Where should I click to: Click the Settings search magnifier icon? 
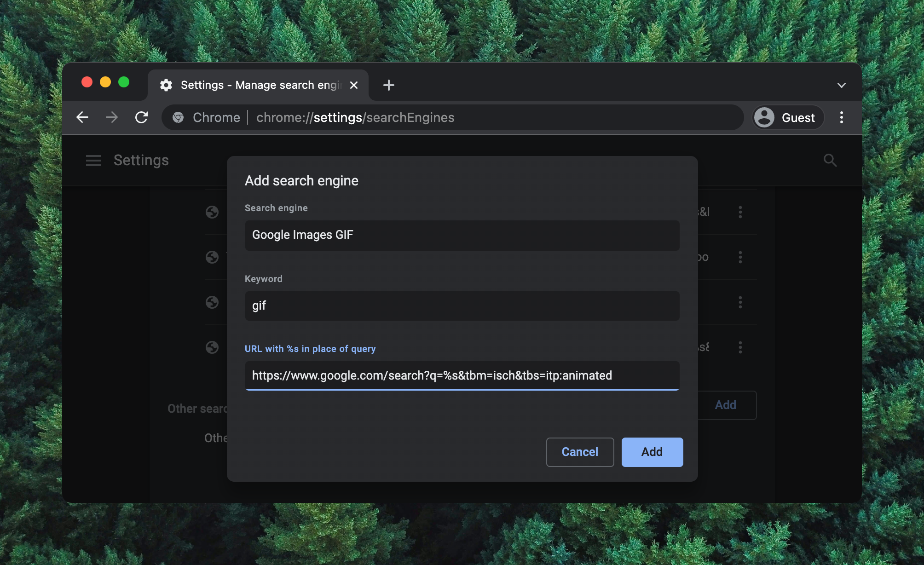click(x=830, y=160)
